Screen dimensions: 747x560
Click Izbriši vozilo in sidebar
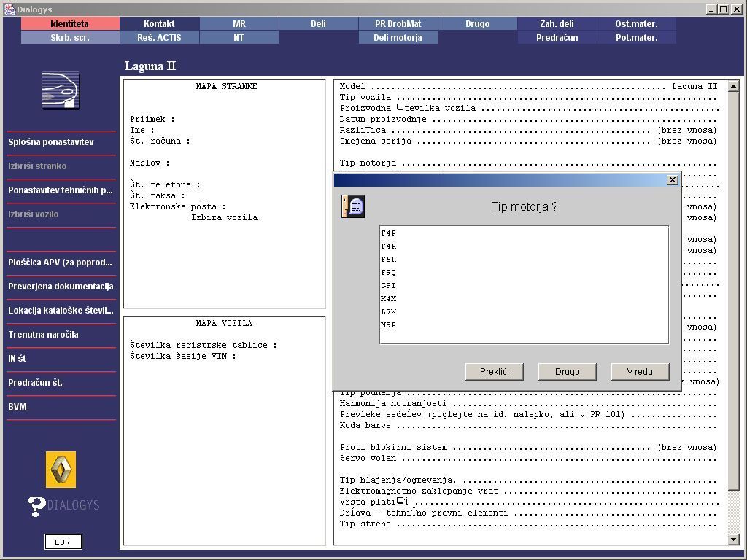click(61, 214)
